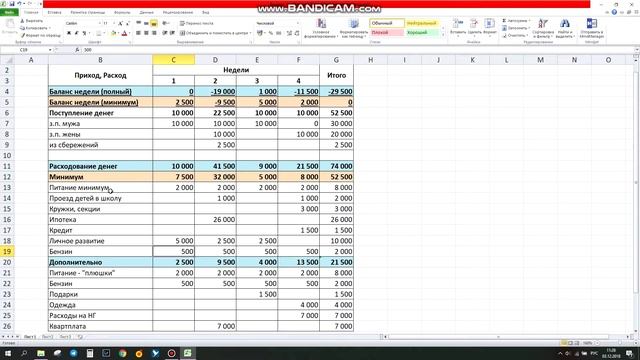
Task: Click the decrease indent icon
Action: [165, 33]
